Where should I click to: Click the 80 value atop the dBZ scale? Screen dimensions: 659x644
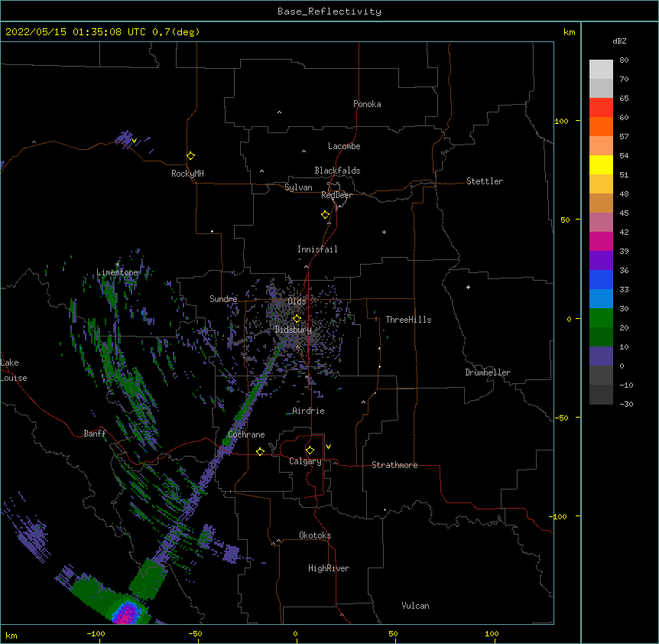tap(624, 60)
